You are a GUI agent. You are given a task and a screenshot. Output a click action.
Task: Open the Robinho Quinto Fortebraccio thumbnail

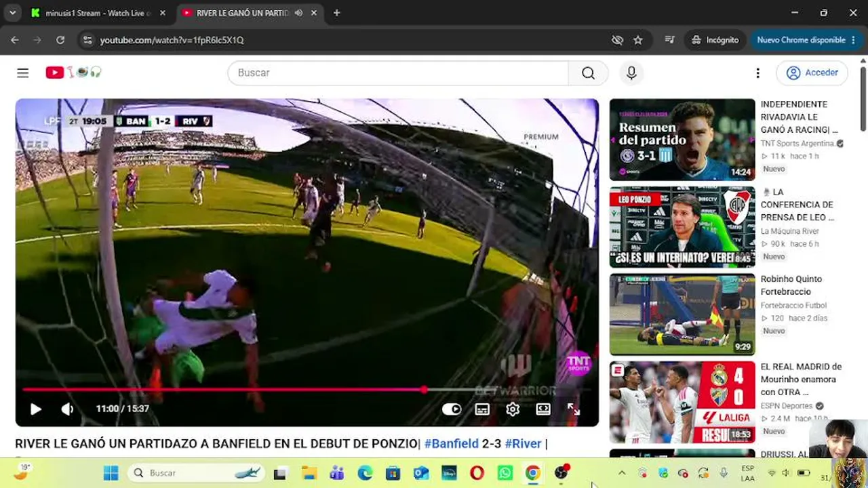682,314
